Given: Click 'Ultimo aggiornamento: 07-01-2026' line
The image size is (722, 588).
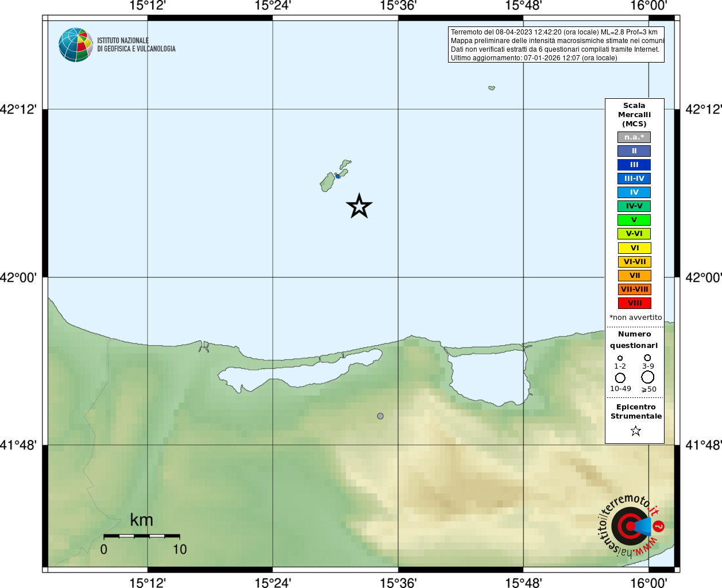Looking at the screenshot, I should click(x=534, y=58).
